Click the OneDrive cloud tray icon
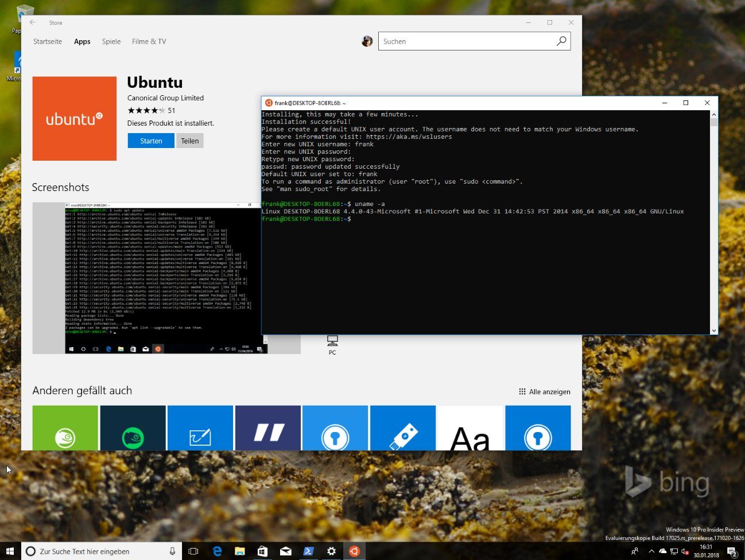The height and width of the screenshot is (560, 745). coord(662,551)
